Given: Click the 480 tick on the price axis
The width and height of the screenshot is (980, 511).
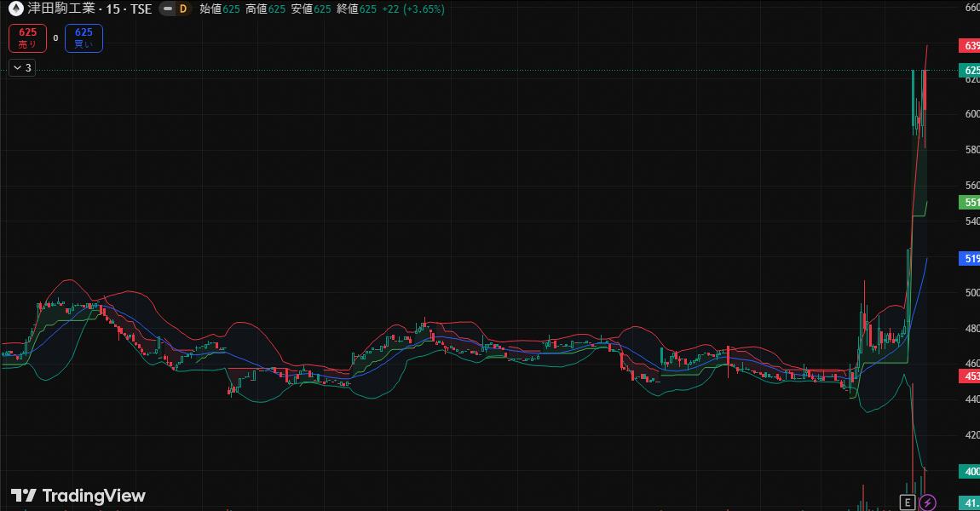Looking at the screenshot, I should [971, 328].
